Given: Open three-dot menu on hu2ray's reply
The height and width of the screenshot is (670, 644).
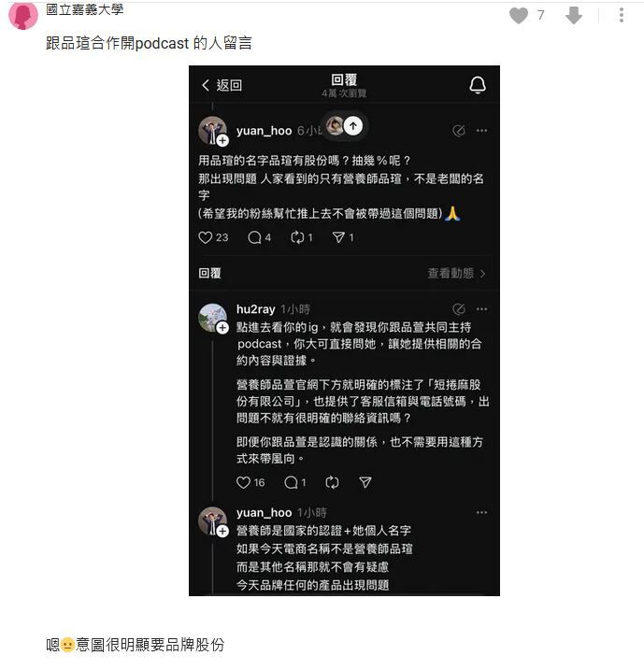Looking at the screenshot, I should click(x=481, y=309).
